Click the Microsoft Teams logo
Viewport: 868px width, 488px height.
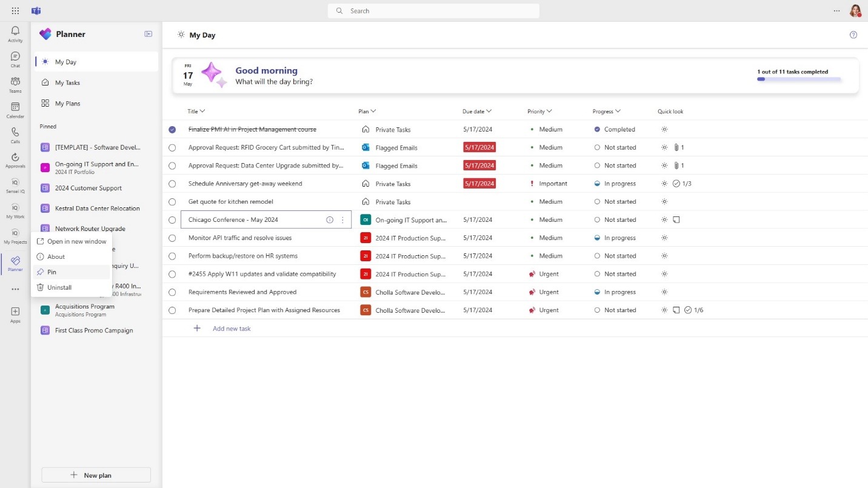click(36, 11)
